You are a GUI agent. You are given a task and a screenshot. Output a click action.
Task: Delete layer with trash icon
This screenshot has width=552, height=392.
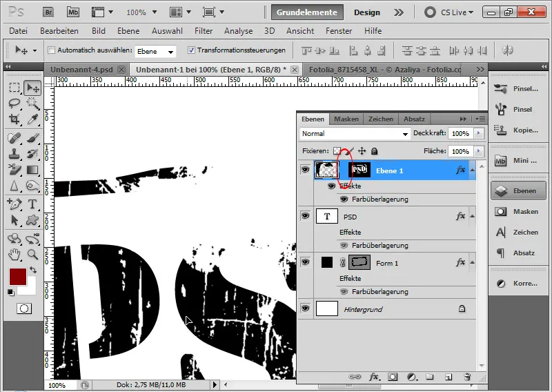point(467,377)
